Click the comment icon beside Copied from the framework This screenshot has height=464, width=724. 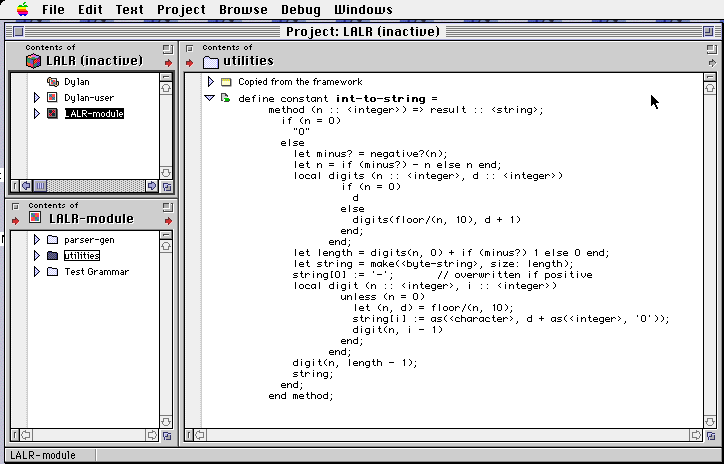[226, 82]
